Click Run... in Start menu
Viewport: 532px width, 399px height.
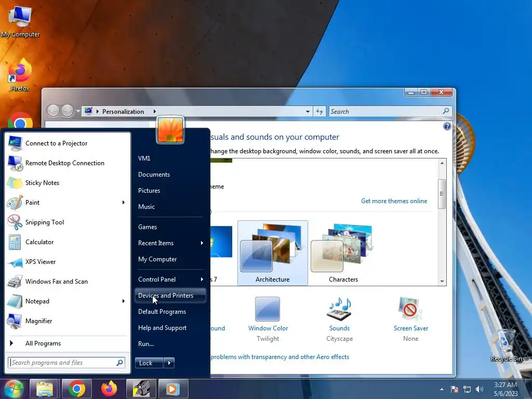(170, 344)
